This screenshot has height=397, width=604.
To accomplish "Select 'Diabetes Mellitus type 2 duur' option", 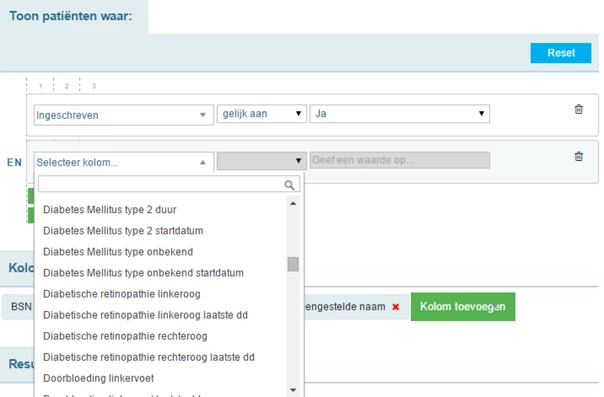I will [110, 209].
